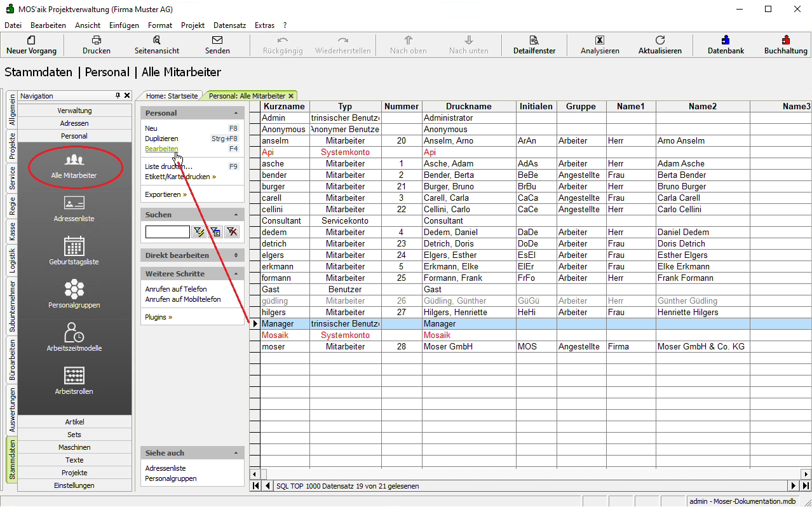Toggle the Navigation panel pin
Screen dimensions: 812x507
[118, 95]
